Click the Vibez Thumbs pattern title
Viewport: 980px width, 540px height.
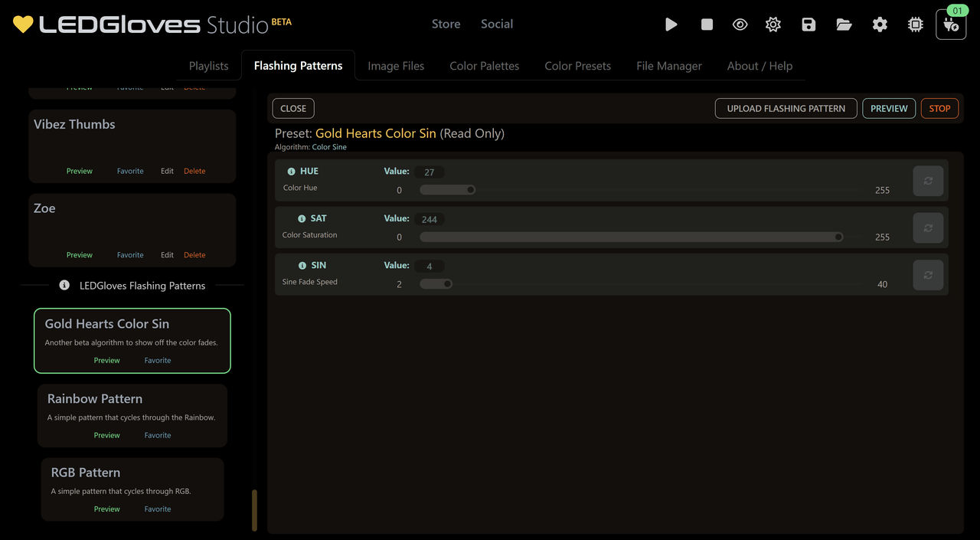pos(74,124)
